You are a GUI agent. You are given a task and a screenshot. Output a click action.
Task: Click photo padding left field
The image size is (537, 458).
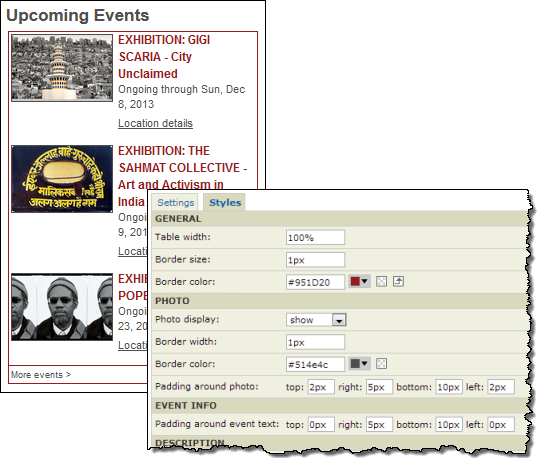(501, 387)
